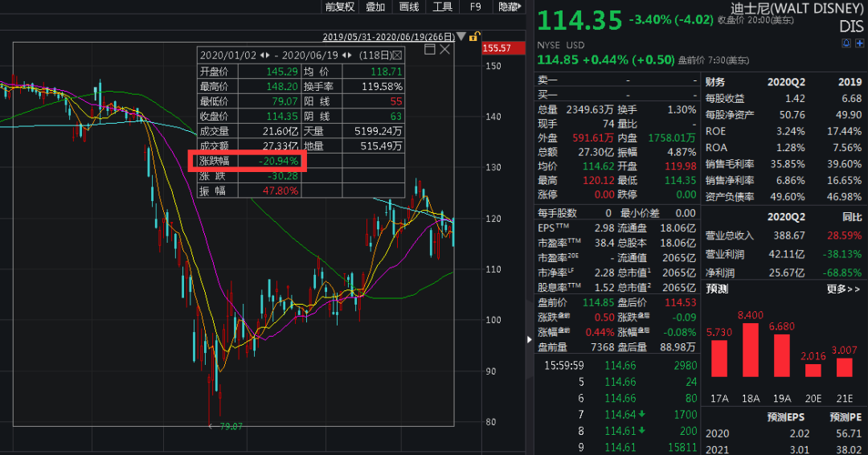This screenshot has width=868, height=455.
Task: Click the red 155.57 price marker
Action: 496,48
